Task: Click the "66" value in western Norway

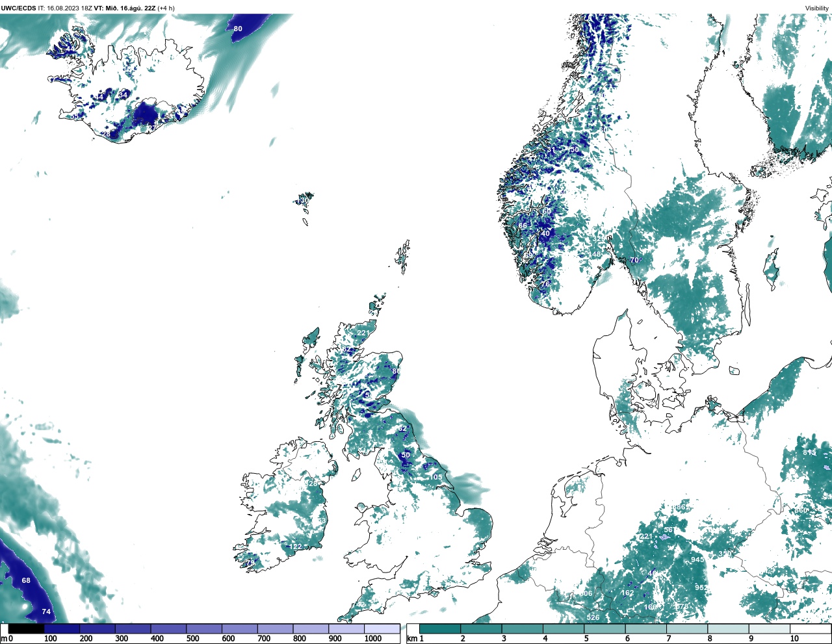Action: [523, 226]
